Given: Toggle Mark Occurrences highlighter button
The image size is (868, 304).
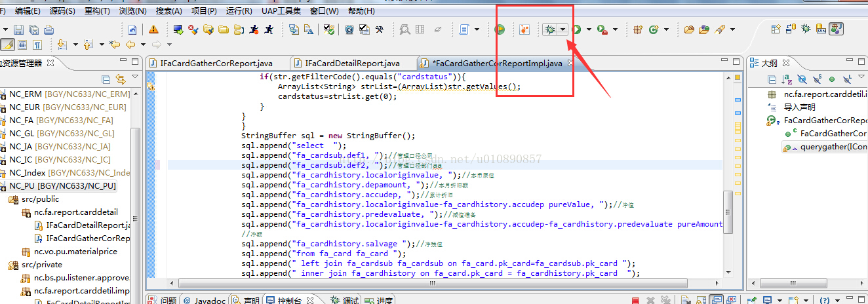Looking at the screenshot, I should (x=7, y=45).
